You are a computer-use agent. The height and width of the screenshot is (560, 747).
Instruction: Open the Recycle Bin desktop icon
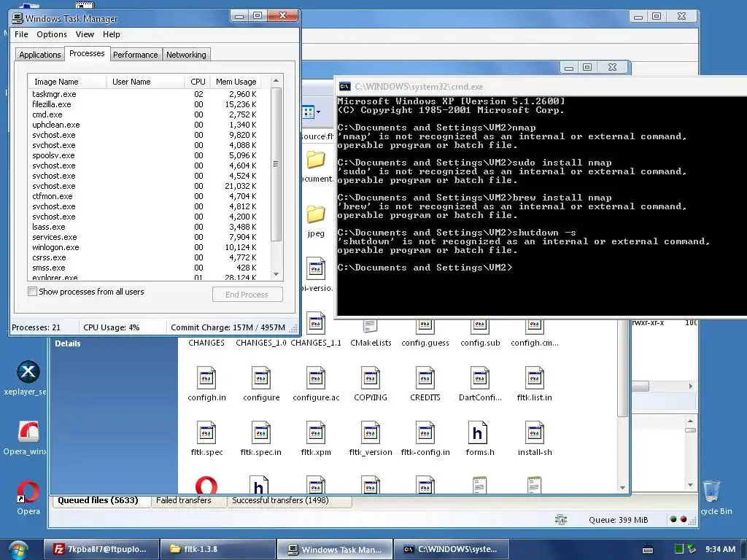pos(711,491)
